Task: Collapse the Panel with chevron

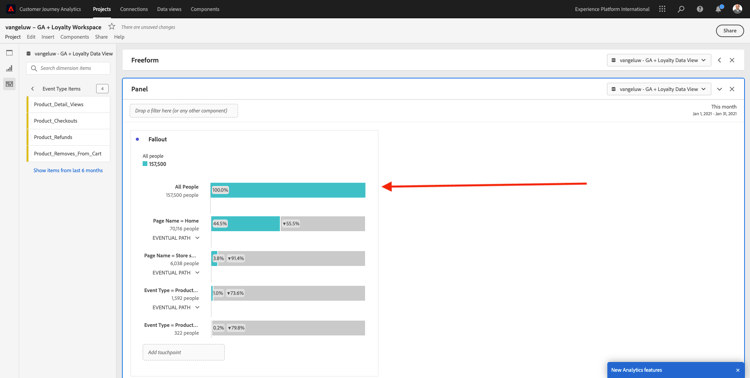Action: click(x=719, y=89)
